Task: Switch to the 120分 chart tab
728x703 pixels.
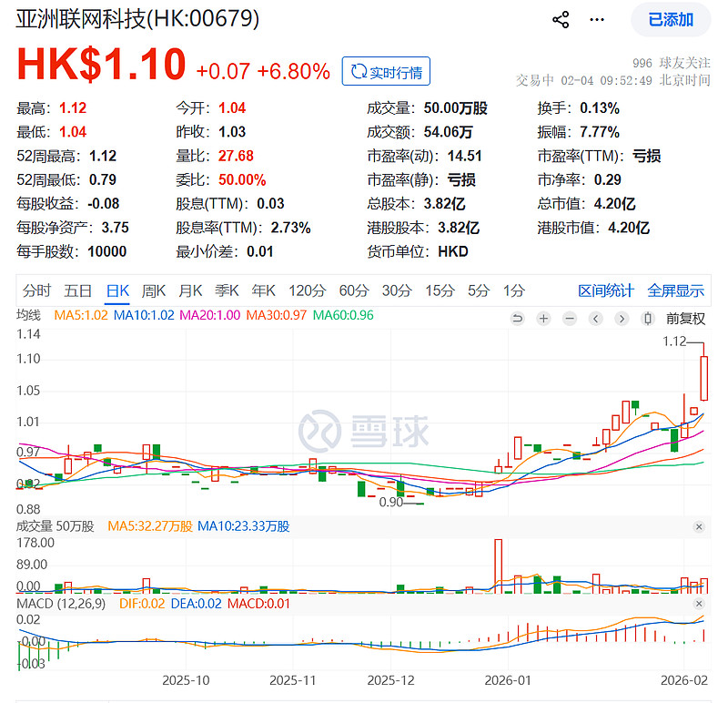Action: point(307,290)
